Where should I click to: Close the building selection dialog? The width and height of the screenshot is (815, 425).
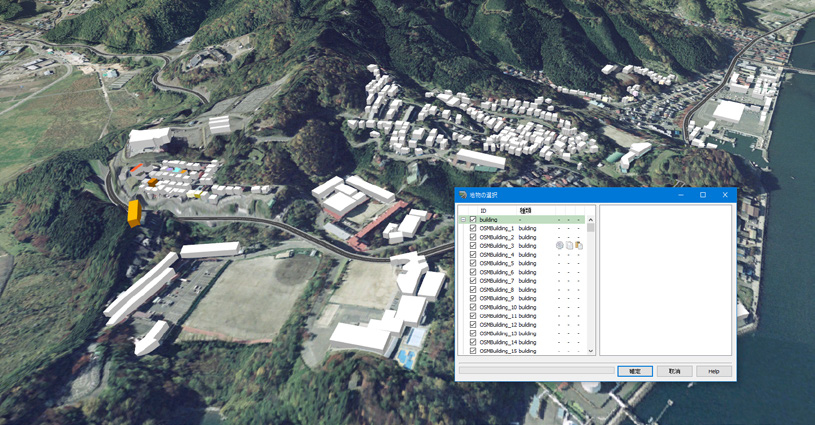[x=725, y=195]
